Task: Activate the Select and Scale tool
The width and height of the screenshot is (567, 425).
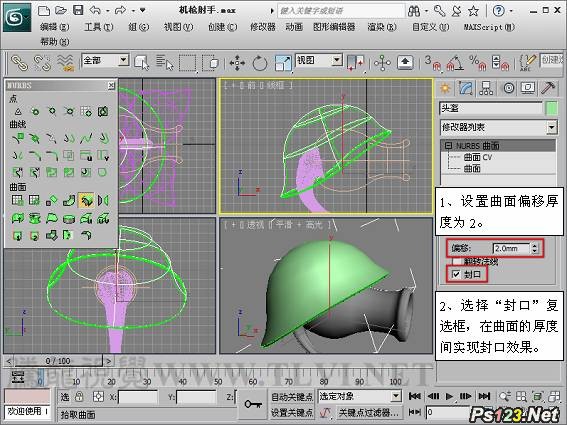Action: click(283, 63)
